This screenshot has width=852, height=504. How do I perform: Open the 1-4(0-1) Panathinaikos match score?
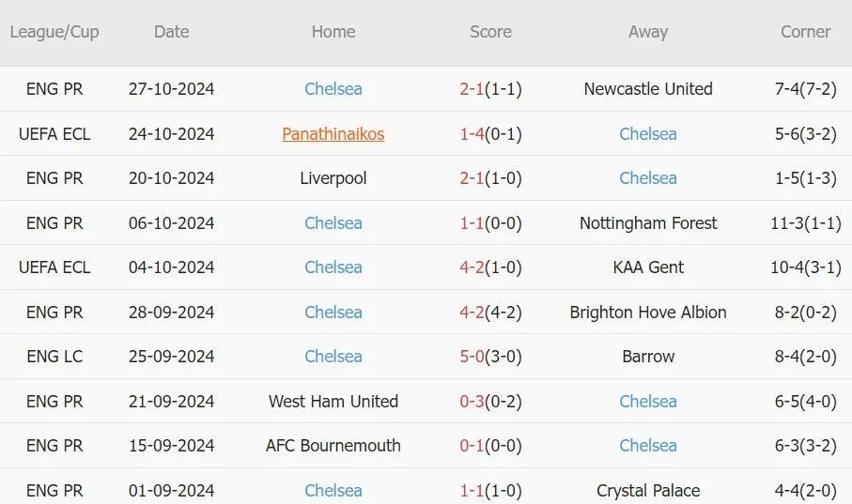coord(490,133)
